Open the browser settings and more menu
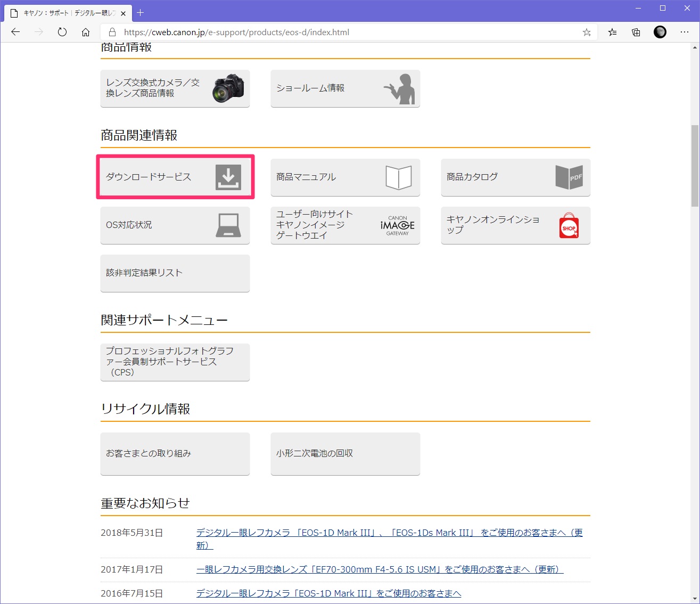 [685, 32]
